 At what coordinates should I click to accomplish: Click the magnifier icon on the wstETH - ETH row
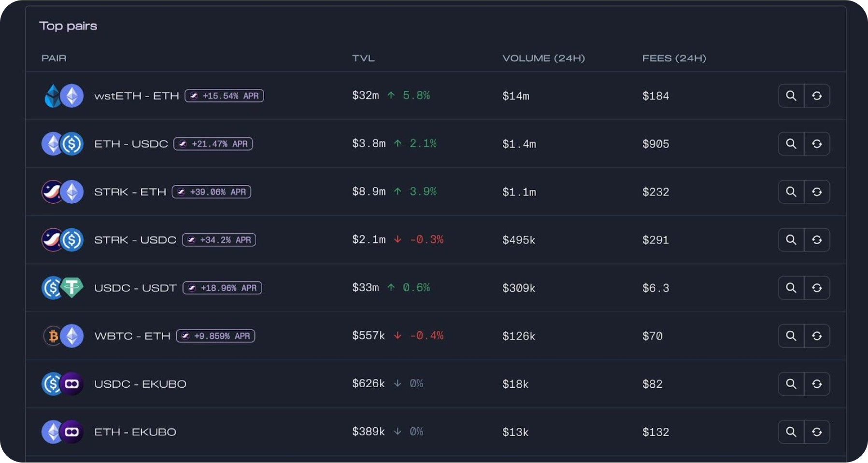pos(791,96)
